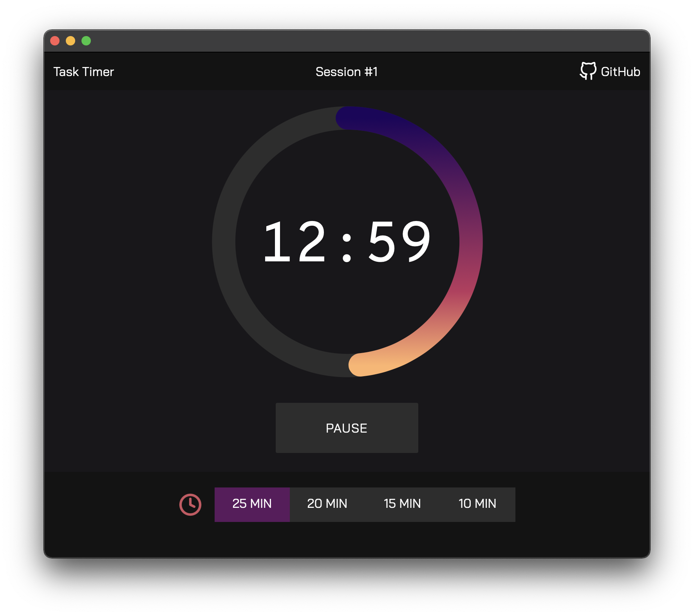The image size is (694, 616).
Task: Maximize window using green button
Action: click(x=86, y=41)
